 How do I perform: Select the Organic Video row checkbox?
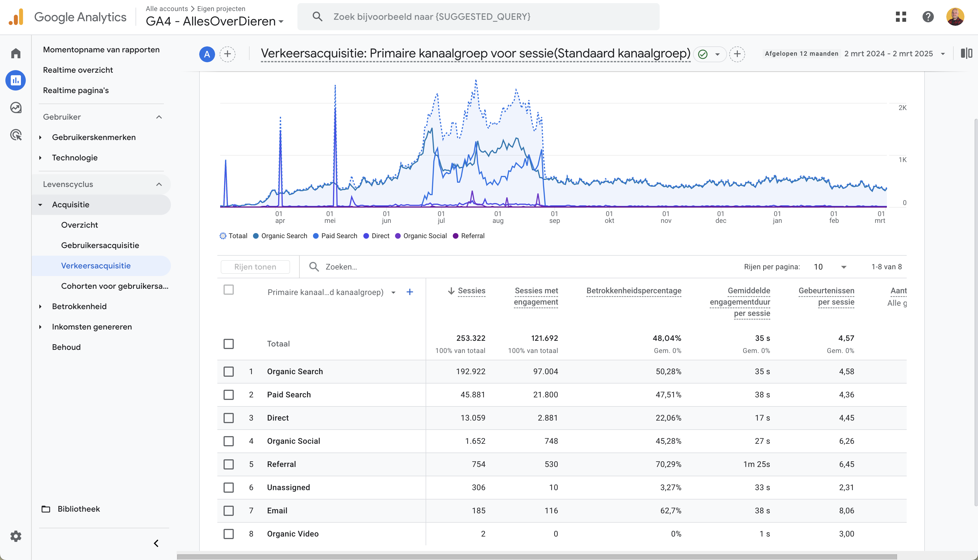click(x=229, y=534)
